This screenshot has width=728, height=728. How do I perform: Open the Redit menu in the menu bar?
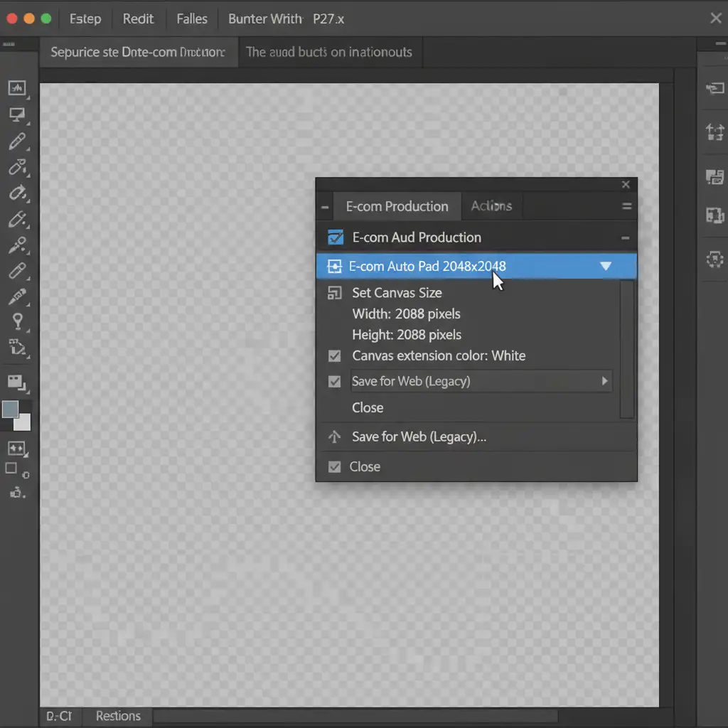138,19
